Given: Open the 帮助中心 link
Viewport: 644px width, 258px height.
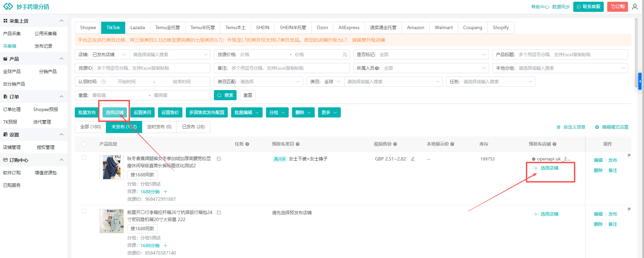Looking at the screenshot, I should [x=540, y=7].
